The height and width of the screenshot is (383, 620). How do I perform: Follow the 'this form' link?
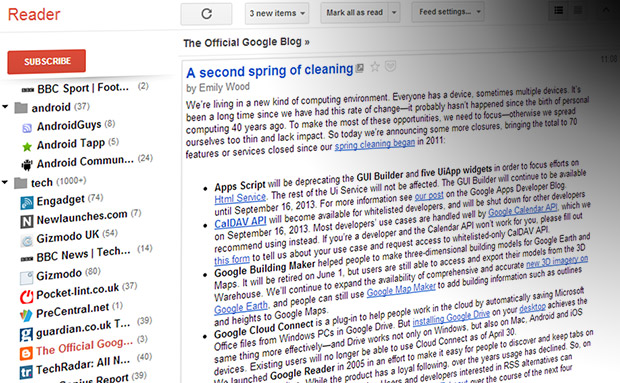[x=232, y=260]
